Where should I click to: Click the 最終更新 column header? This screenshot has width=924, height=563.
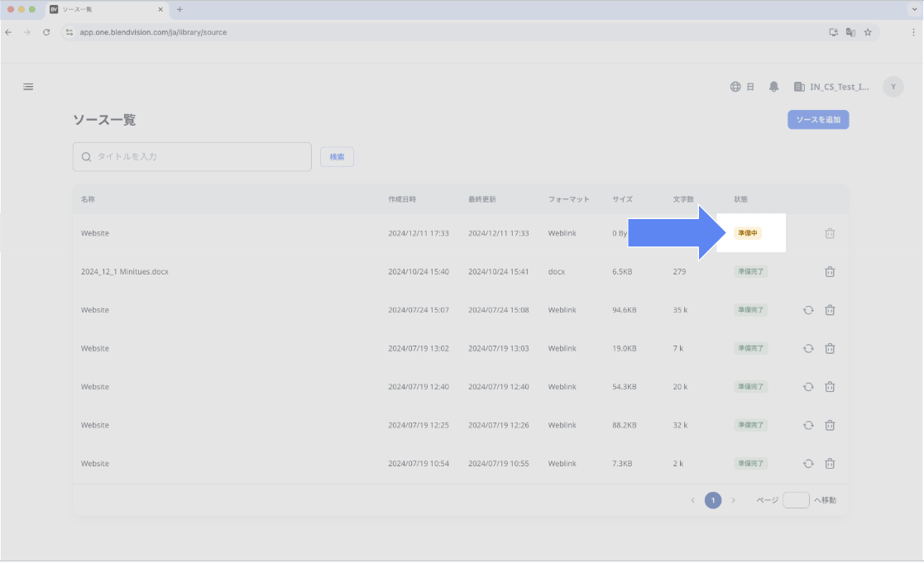(482, 199)
